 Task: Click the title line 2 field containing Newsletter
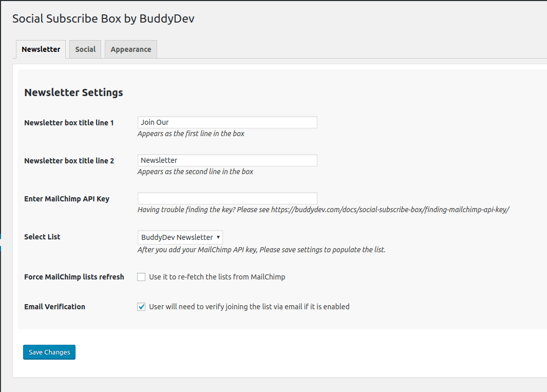pyautogui.click(x=228, y=160)
